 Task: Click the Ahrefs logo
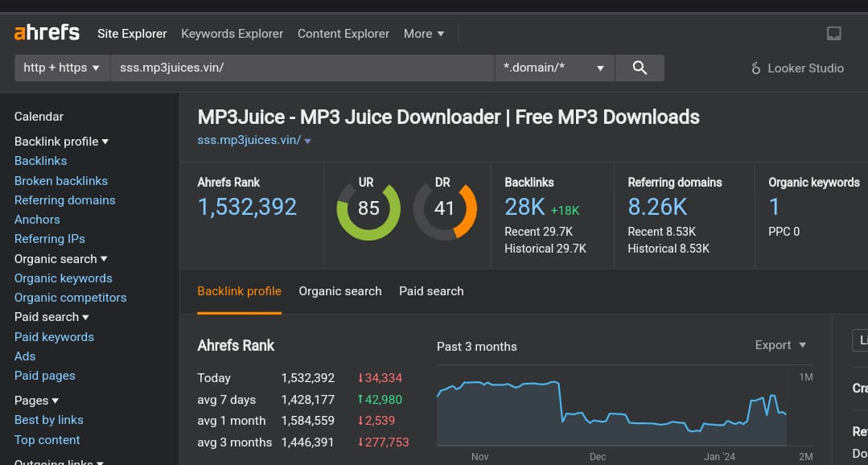click(47, 33)
